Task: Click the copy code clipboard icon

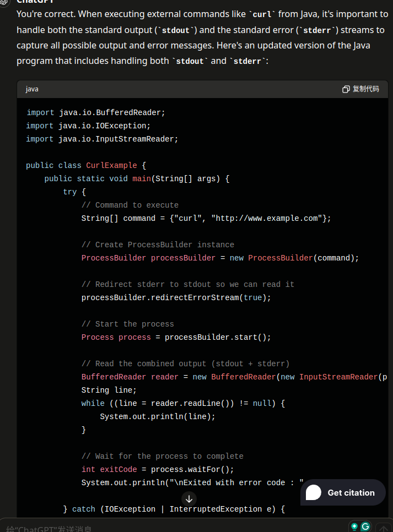Action: 346,89
